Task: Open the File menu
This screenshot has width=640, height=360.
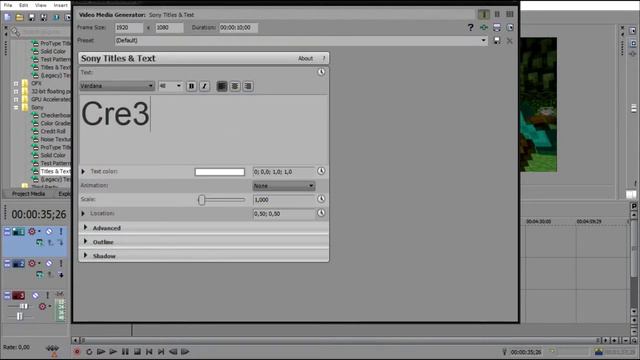Action: tap(8, 5)
